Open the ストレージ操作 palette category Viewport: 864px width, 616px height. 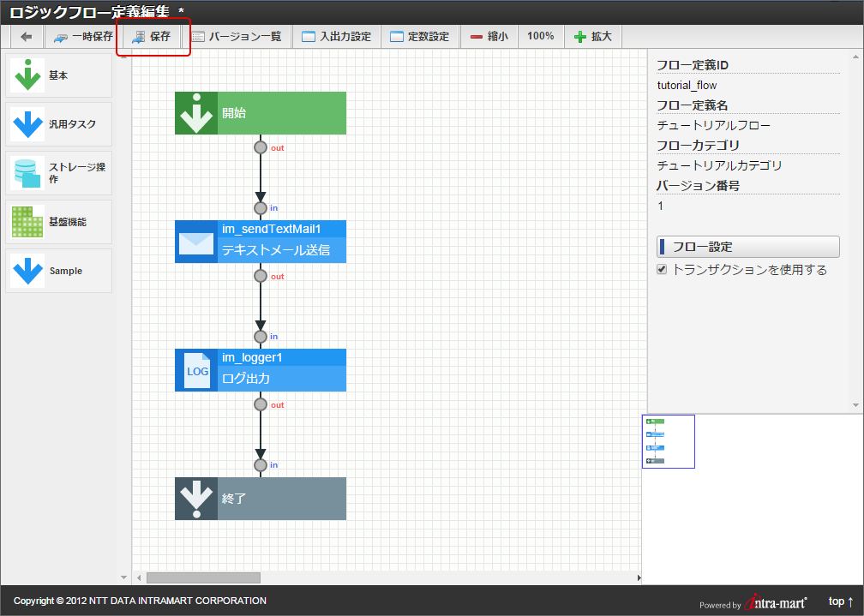tap(59, 173)
